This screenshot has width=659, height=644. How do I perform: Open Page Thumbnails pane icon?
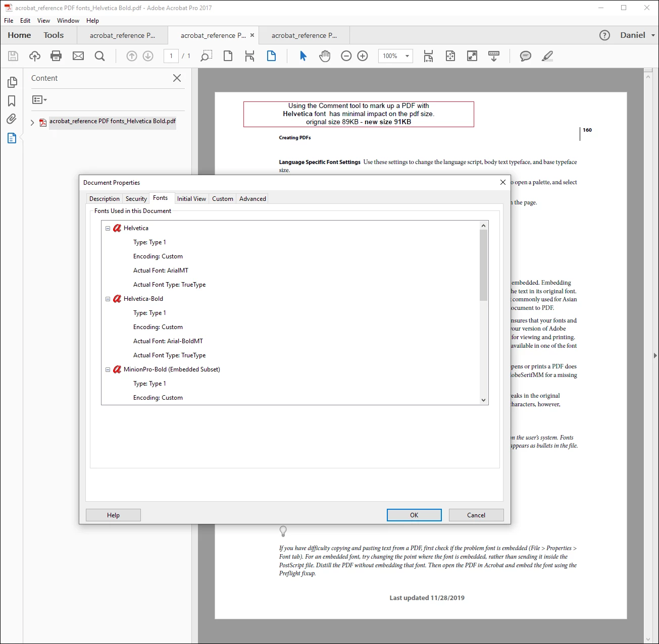[x=12, y=82]
